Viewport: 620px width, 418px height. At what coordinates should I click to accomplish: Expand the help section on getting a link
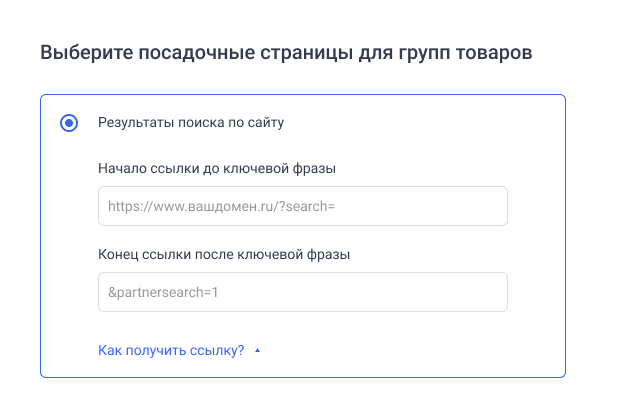tap(171, 350)
